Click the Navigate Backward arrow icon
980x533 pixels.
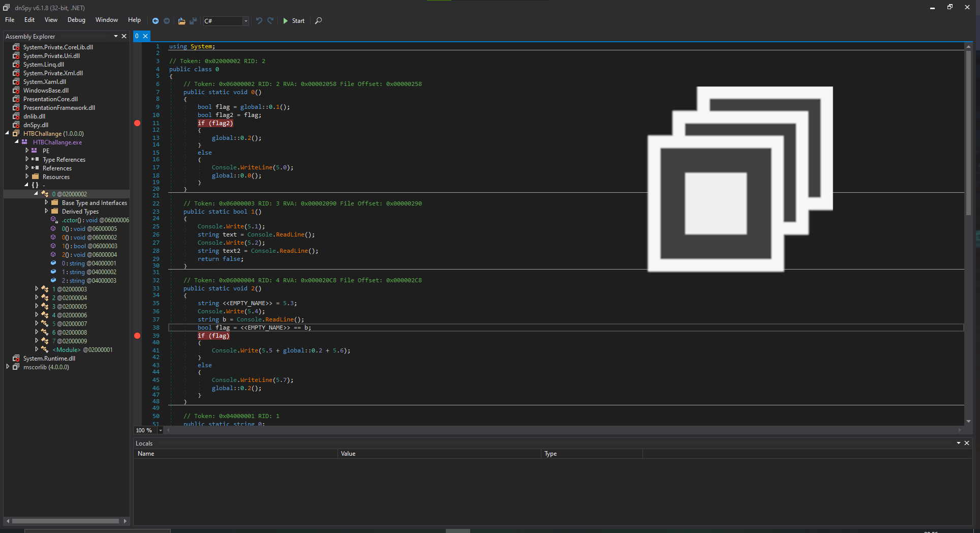(156, 21)
